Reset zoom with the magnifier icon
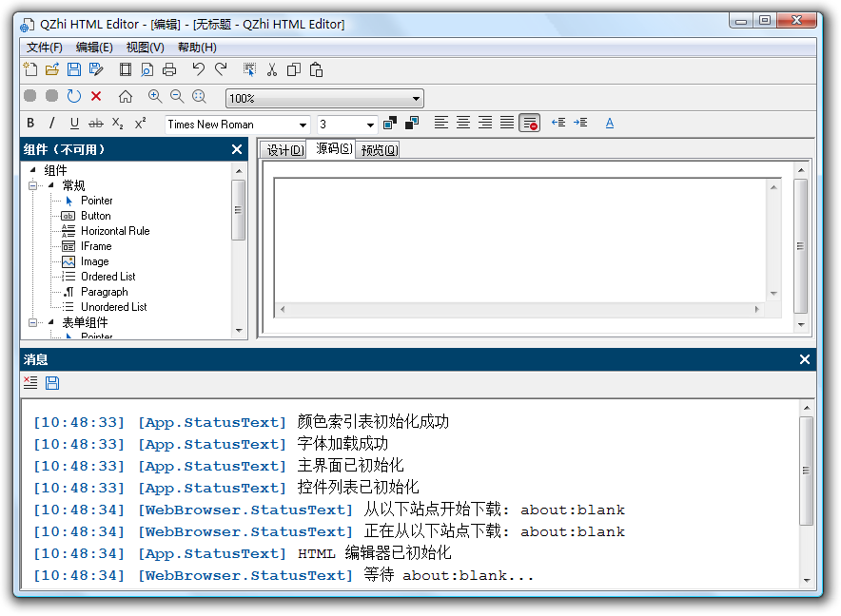 tap(199, 97)
